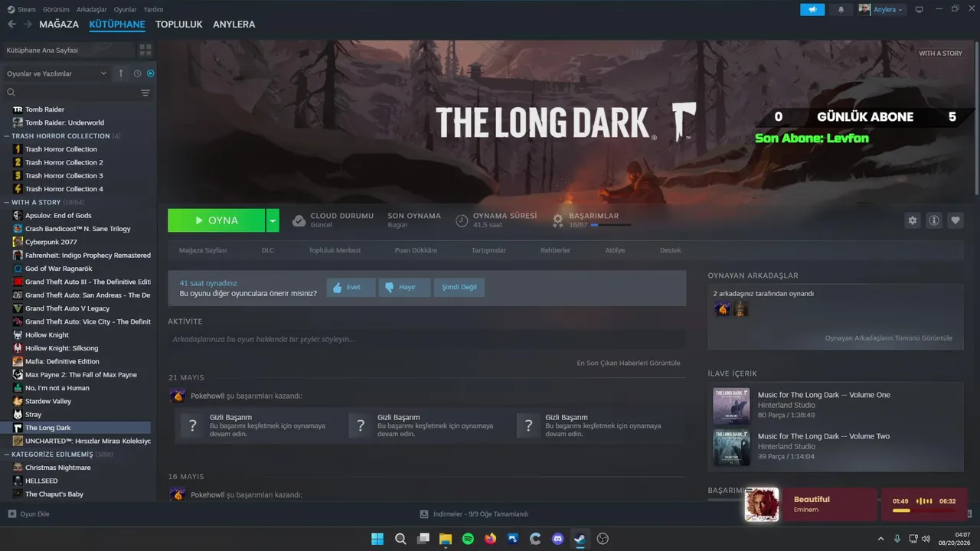Open the Atölye link
Screen dimensions: 980x551
pos(615,250)
